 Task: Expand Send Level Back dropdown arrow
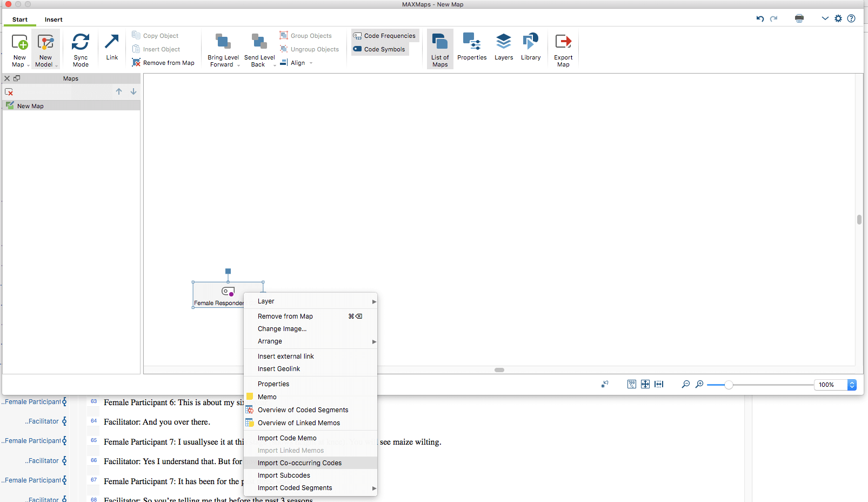275,65
